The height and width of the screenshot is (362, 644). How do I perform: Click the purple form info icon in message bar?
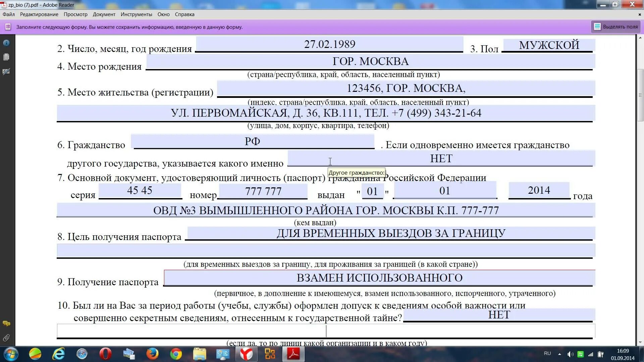tap(8, 27)
